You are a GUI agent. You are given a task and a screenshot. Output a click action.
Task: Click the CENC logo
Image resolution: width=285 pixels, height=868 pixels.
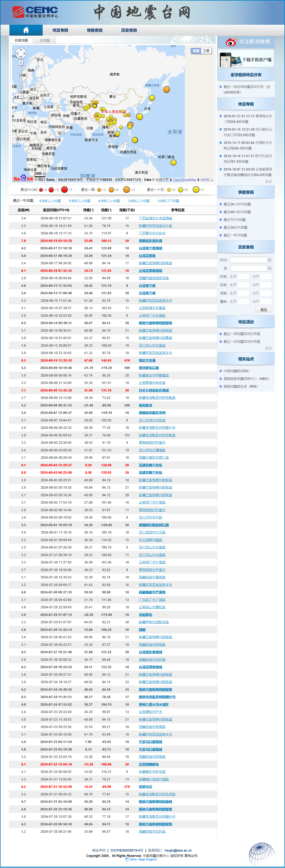tap(35, 12)
